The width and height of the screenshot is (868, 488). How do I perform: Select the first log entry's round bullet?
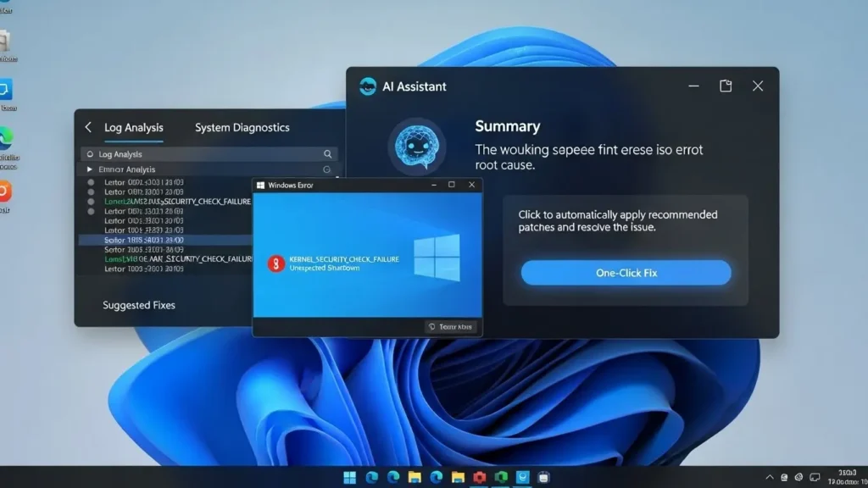coord(92,182)
